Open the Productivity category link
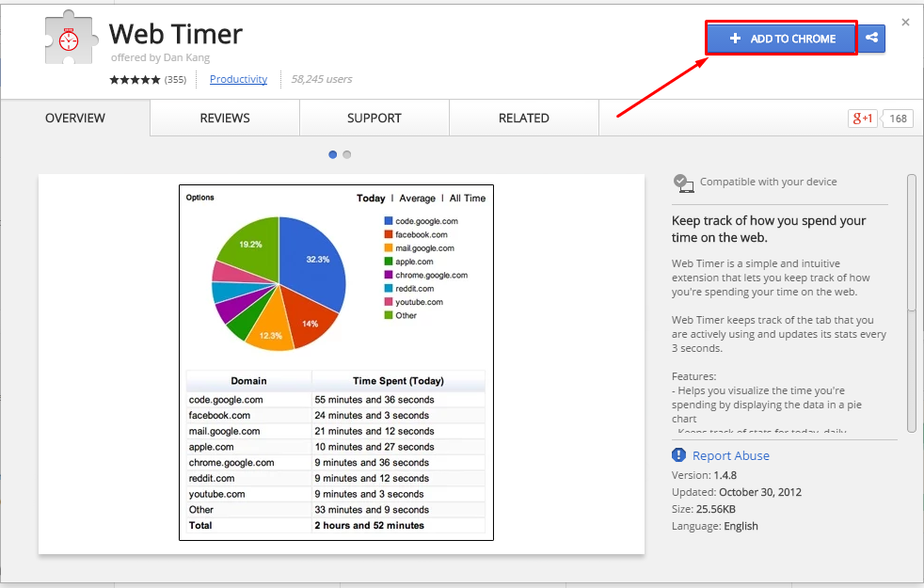 [238, 79]
